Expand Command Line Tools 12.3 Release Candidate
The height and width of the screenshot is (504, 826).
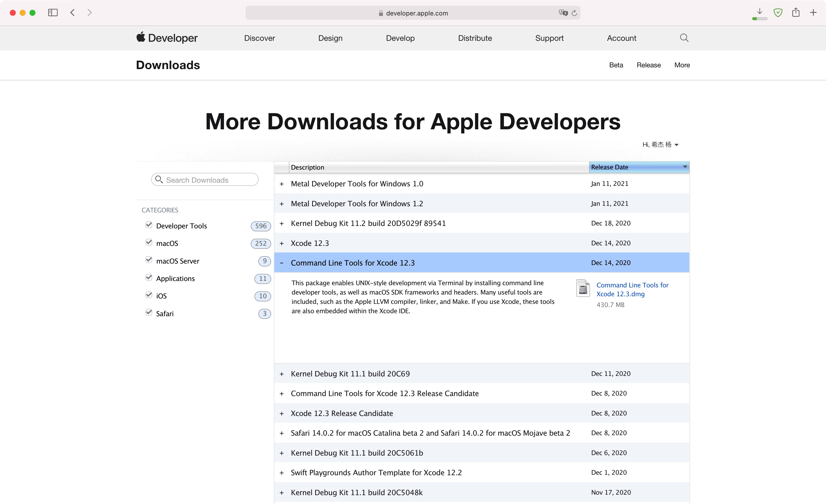[281, 393]
